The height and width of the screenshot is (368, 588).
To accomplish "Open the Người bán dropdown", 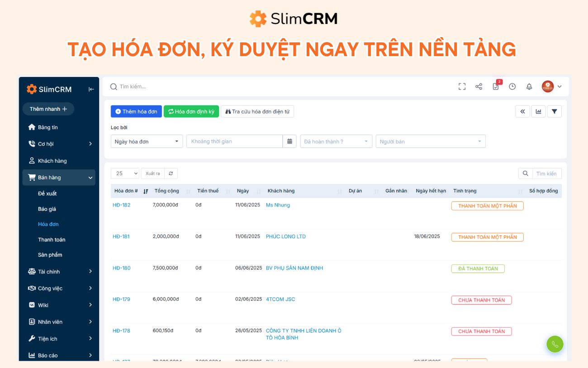I will coord(429,141).
